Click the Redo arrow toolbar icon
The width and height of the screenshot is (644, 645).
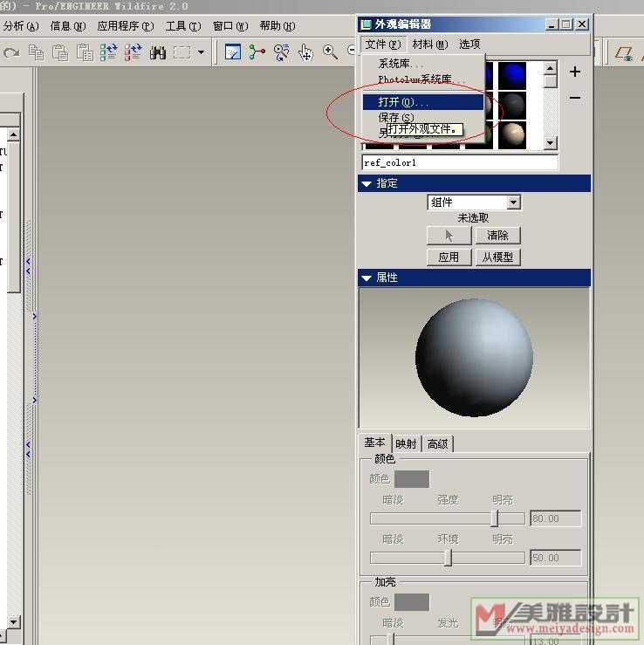pos(11,52)
